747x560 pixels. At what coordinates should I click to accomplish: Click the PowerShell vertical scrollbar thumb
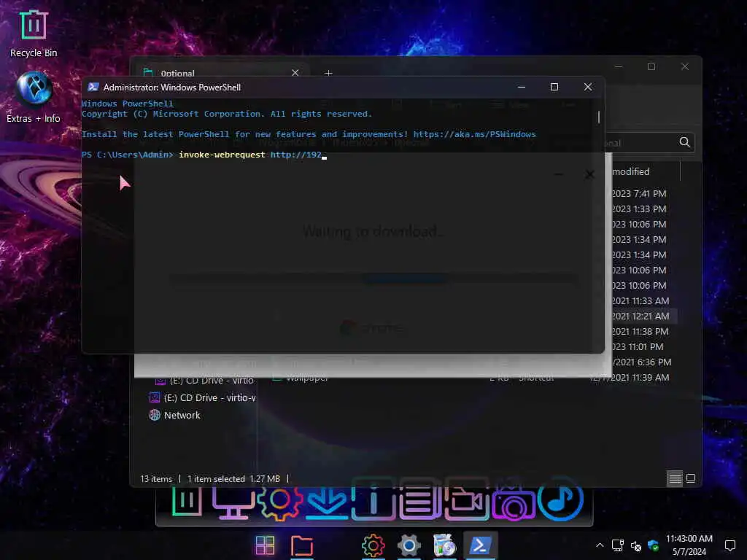pyautogui.click(x=599, y=117)
